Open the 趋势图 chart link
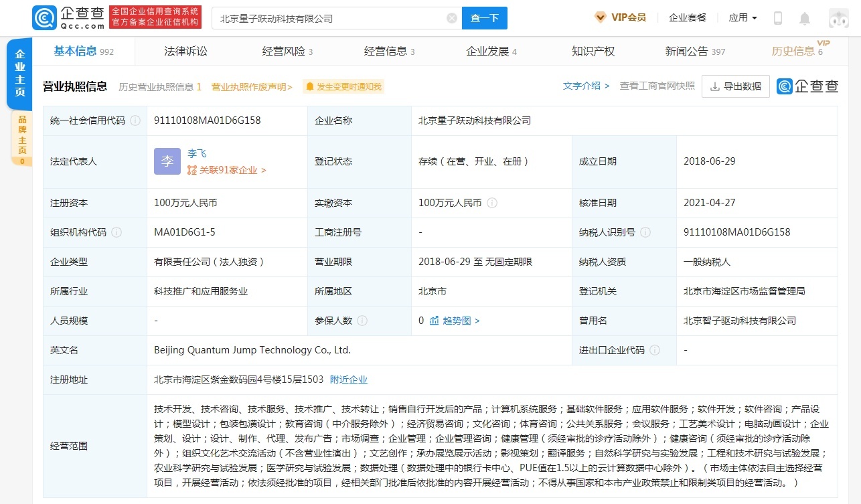Image resolution: width=861 pixels, height=504 pixels. (455, 321)
